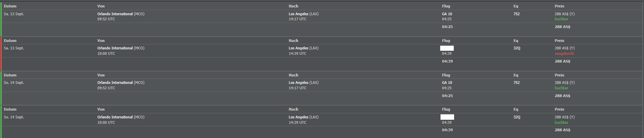Screen dimensions: 644x138
Task: Select Los Angeles for Saturday 14:39 arrival
Action: pos(298,48)
